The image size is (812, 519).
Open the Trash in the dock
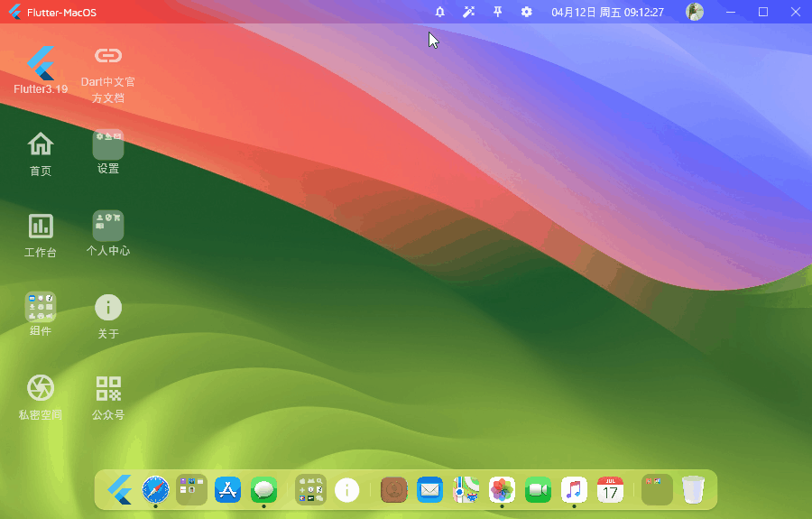(694, 489)
